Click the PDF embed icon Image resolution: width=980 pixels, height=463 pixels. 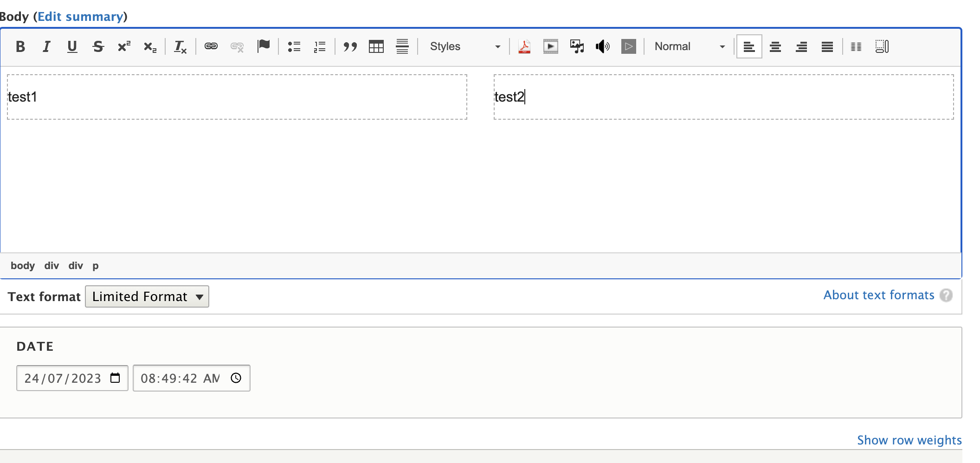pyautogui.click(x=524, y=46)
